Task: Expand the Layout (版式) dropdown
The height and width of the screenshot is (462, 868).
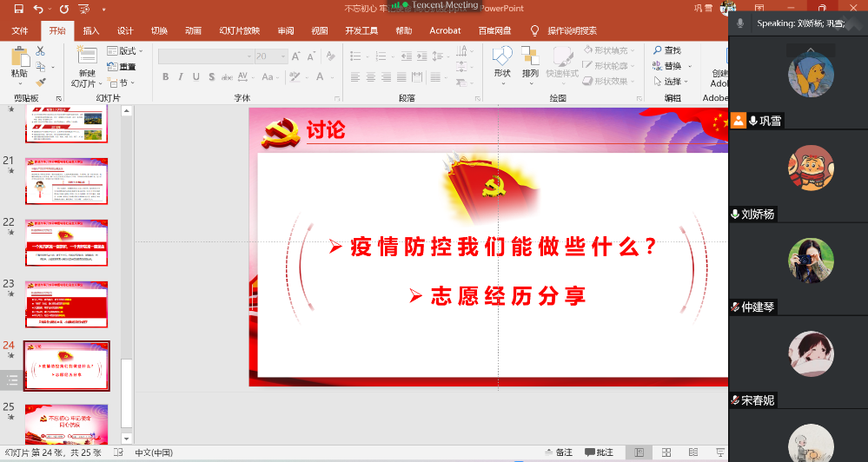Action: coord(125,51)
